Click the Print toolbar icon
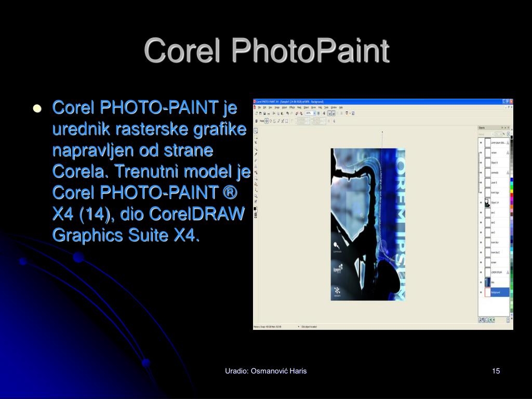Screen dimensions: 532x399 coord(269,113)
